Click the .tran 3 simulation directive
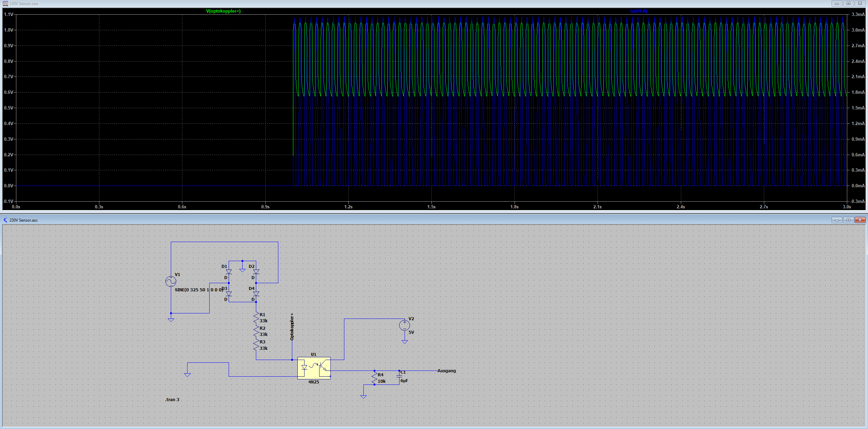Screen dimensions: 868x429 172,399
